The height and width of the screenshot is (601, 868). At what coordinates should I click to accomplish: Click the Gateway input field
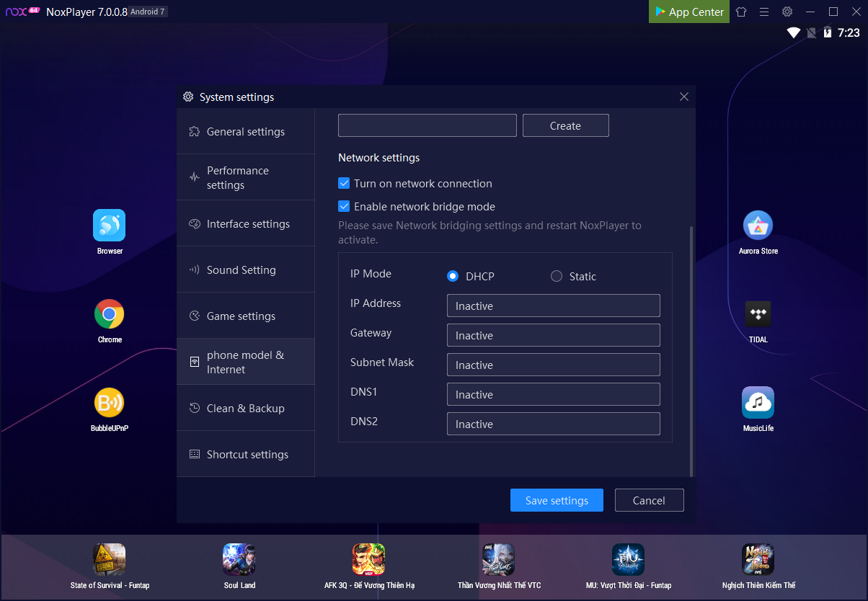tap(554, 335)
